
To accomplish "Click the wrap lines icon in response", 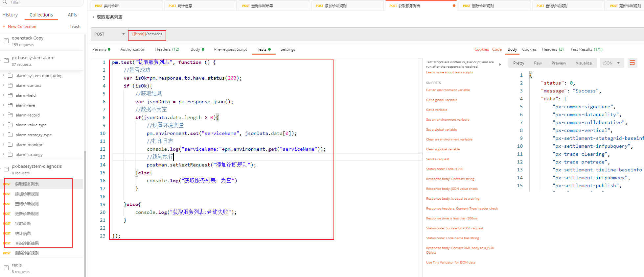I will click(x=632, y=63).
